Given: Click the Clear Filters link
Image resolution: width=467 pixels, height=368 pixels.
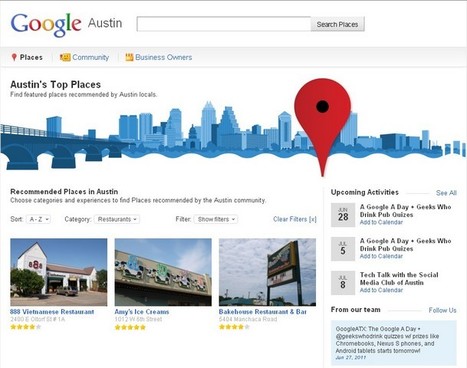Looking at the screenshot, I should pos(295,219).
